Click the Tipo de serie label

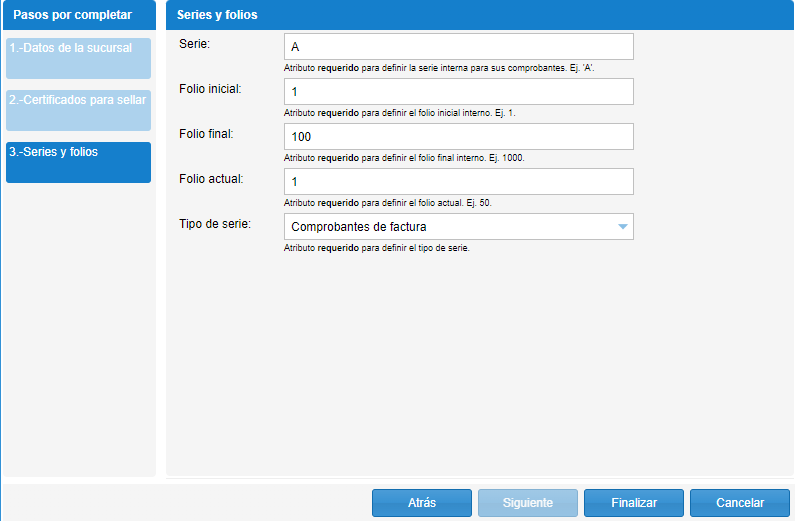pos(214,224)
